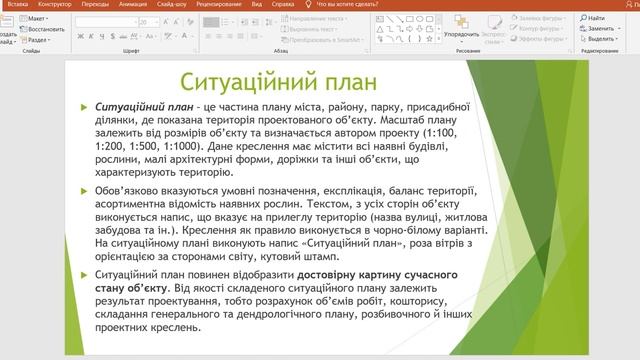Image resolution: width=640 pixels, height=360 pixels.
Task: Open the change case (Aa) dropdown
Action: (150, 36)
